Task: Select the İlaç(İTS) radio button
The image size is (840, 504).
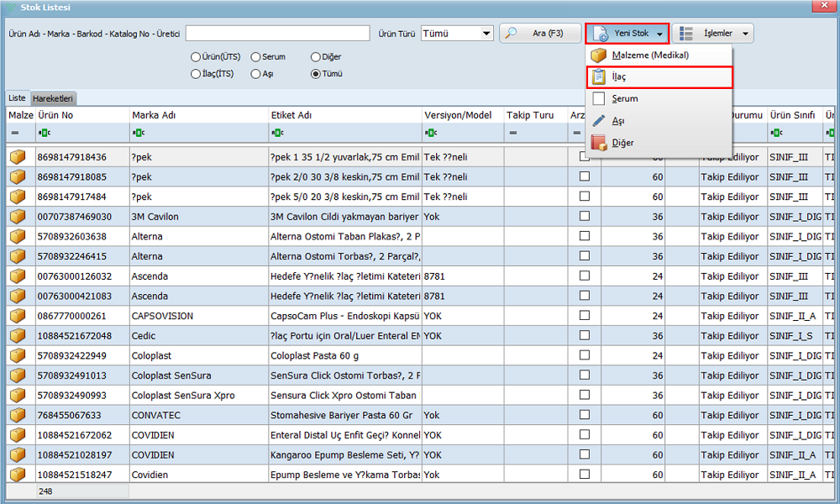Action: click(x=196, y=74)
